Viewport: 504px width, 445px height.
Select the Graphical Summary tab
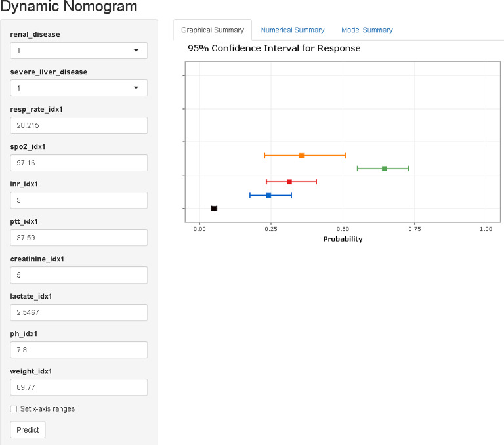(213, 30)
